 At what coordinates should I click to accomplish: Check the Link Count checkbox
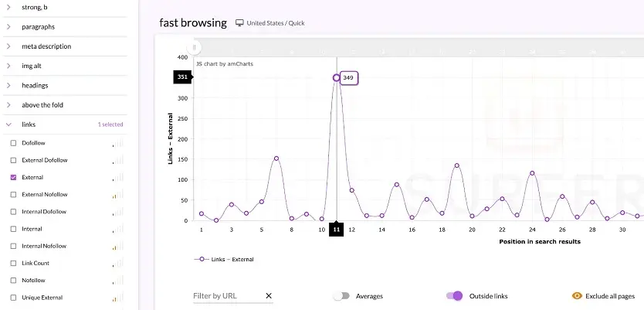[13, 263]
